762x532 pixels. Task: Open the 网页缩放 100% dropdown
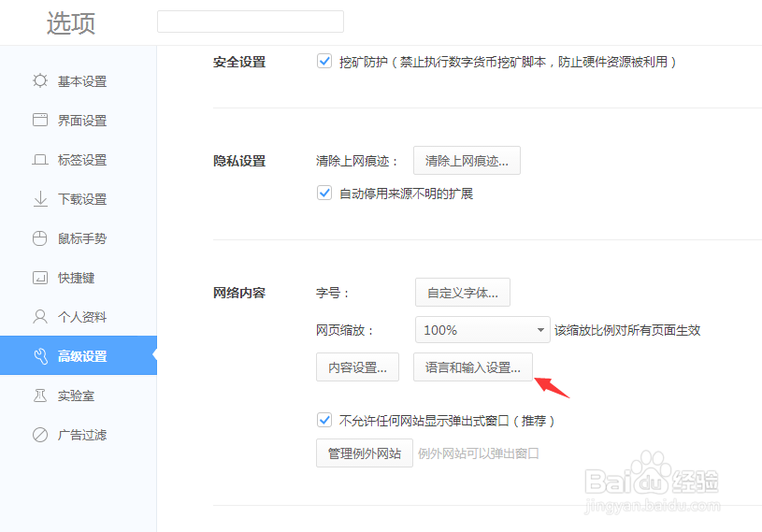(482, 330)
